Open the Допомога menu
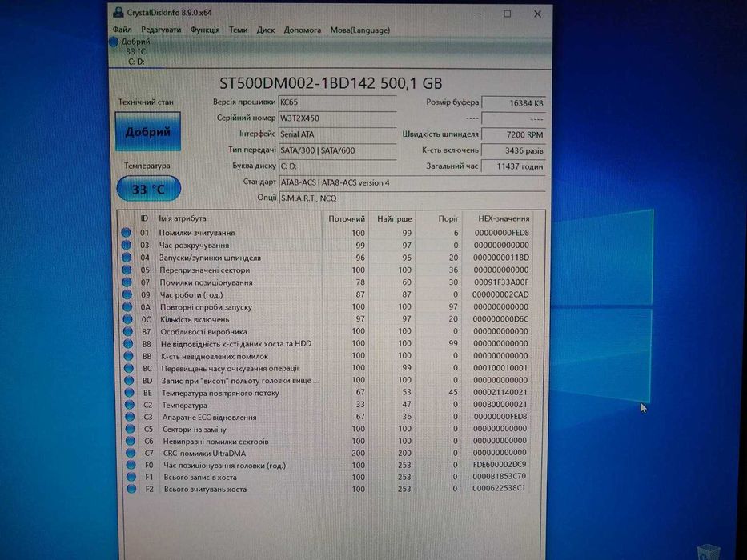Image resolution: width=747 pixels, height=560 pixels. pyautogui.click(x=303, y=30)
